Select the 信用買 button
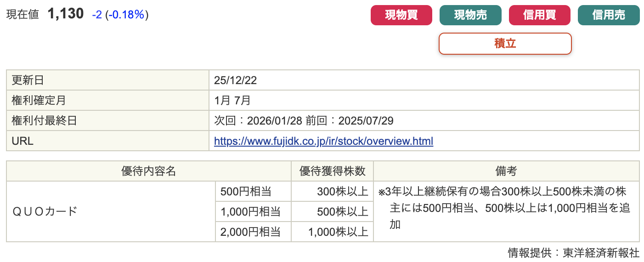The image size is (644, 262). tap(539, 15)
